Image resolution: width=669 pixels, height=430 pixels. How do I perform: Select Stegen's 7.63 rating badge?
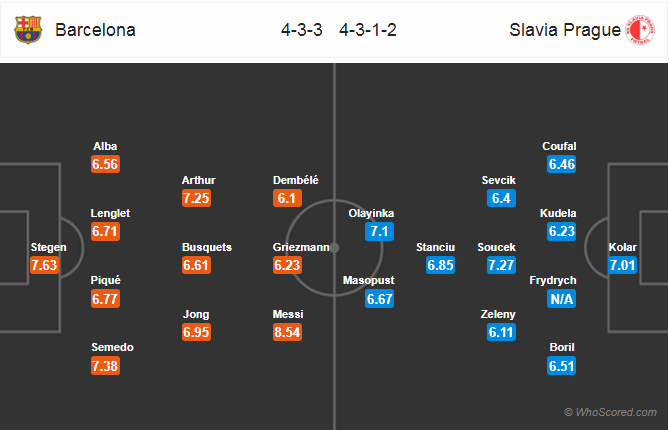44,265
